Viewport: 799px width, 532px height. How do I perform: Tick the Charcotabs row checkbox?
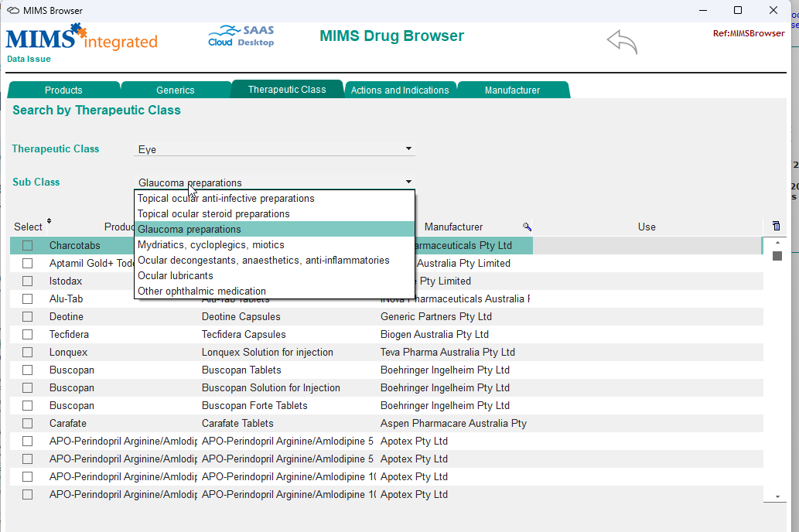click(28, 246)
